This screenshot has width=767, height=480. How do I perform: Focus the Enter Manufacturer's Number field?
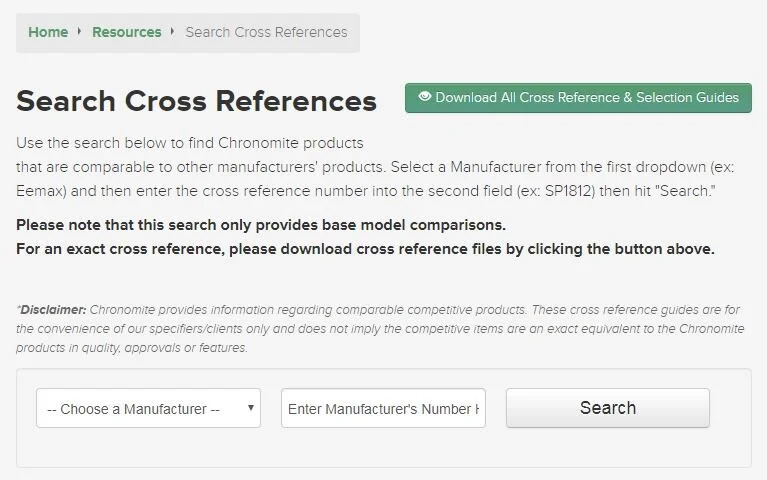click(383, 408)
